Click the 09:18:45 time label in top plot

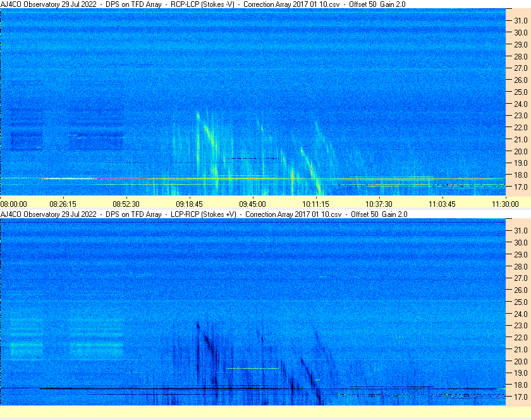[x=189, y=204]
